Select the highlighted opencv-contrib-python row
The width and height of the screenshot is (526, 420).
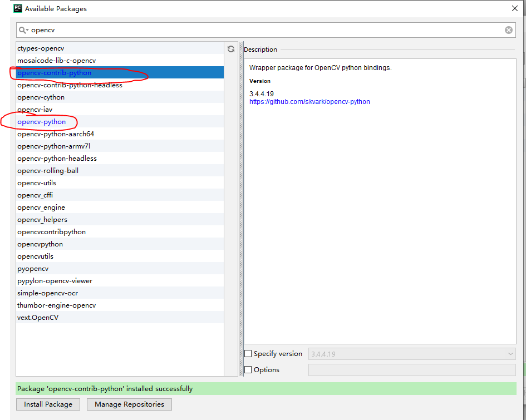120,73
